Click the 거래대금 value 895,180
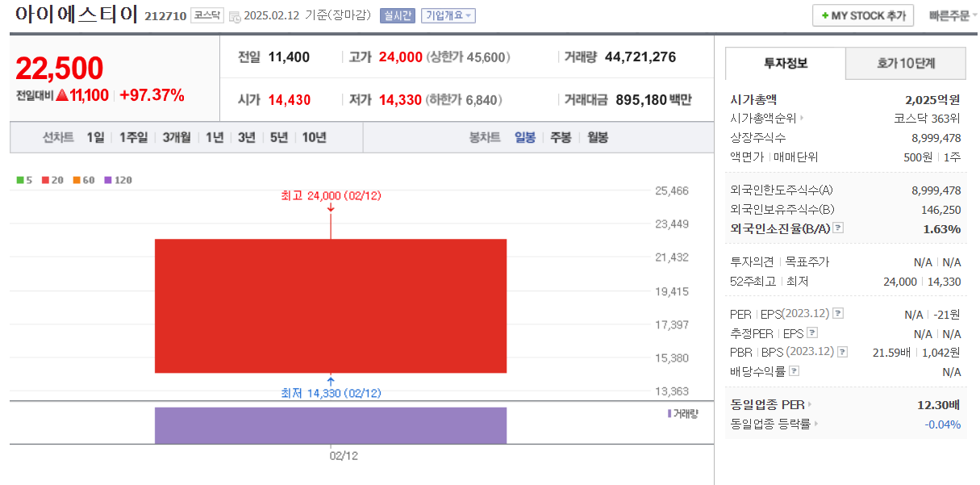Screen dimensions: 980x485 641,100
